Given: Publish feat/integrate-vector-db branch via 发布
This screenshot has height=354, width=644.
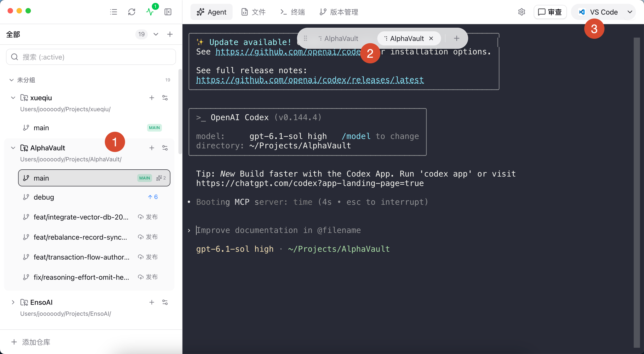Looking at the screenshot, I should [x=148, y=217].
